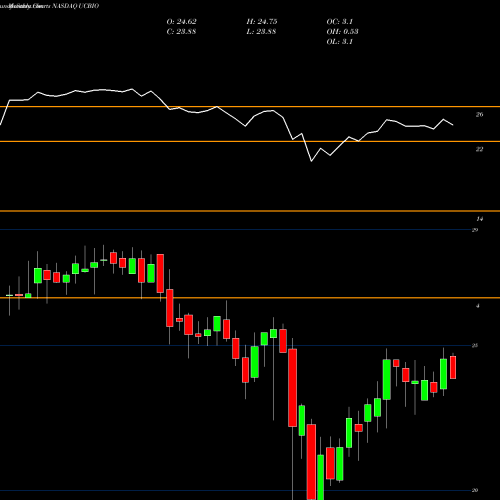Viewport: 500px width, 500px height.
Task: Select the open value O: 24.62
Action: click(x=181, y=22)
